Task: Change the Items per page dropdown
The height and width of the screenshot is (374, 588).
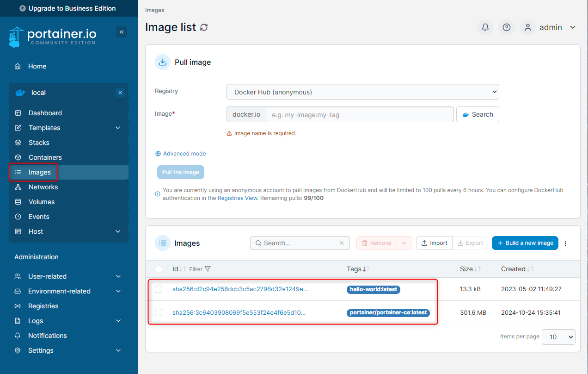Action: [558, 337]
